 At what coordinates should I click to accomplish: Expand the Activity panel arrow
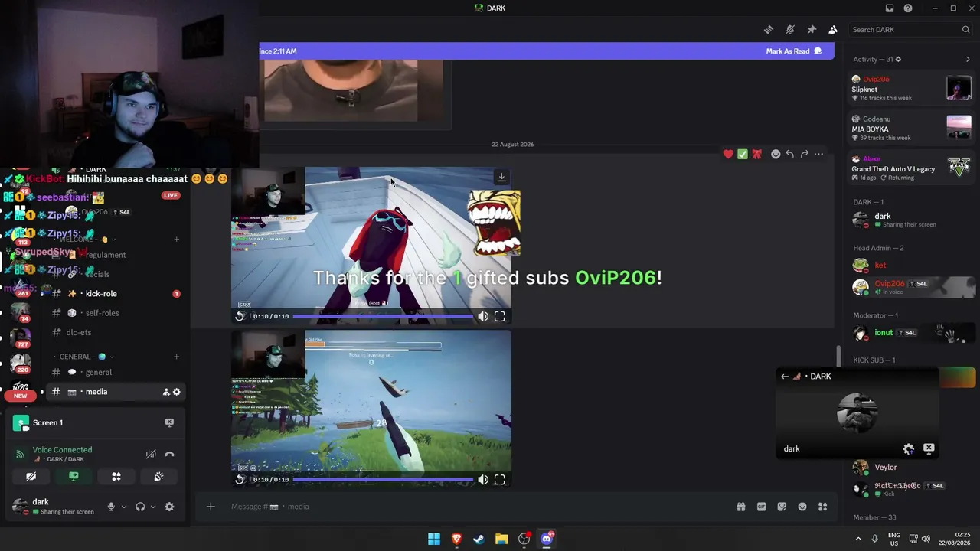[x=968, y=59]
